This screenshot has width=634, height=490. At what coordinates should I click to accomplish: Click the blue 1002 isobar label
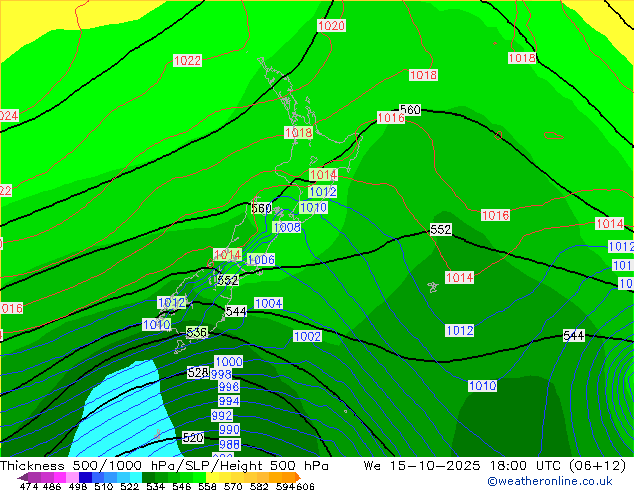pyautogui.click(x=307, y=336)
